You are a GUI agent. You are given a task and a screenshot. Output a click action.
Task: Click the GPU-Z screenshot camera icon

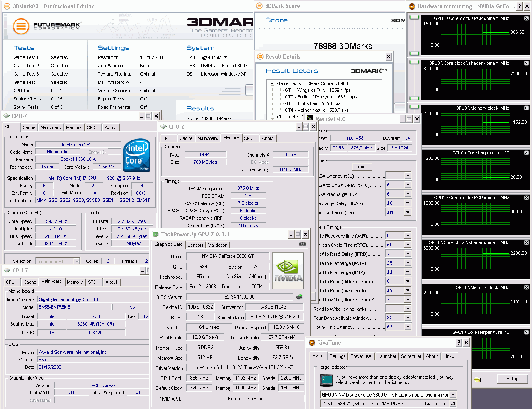pyautogui.click(x=303, y=244)
